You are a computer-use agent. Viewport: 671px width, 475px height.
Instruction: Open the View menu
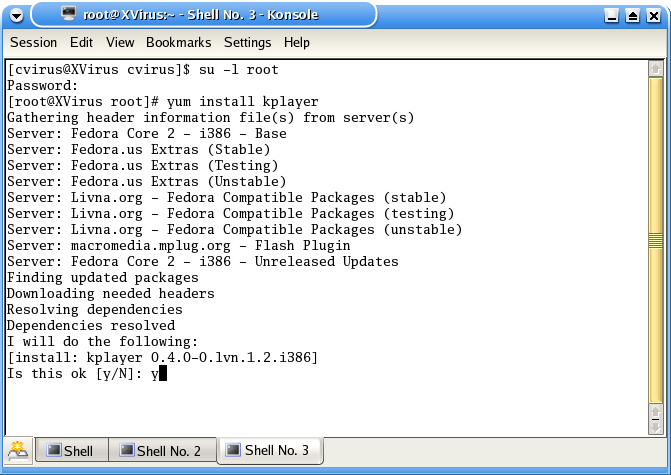(120, 43)
